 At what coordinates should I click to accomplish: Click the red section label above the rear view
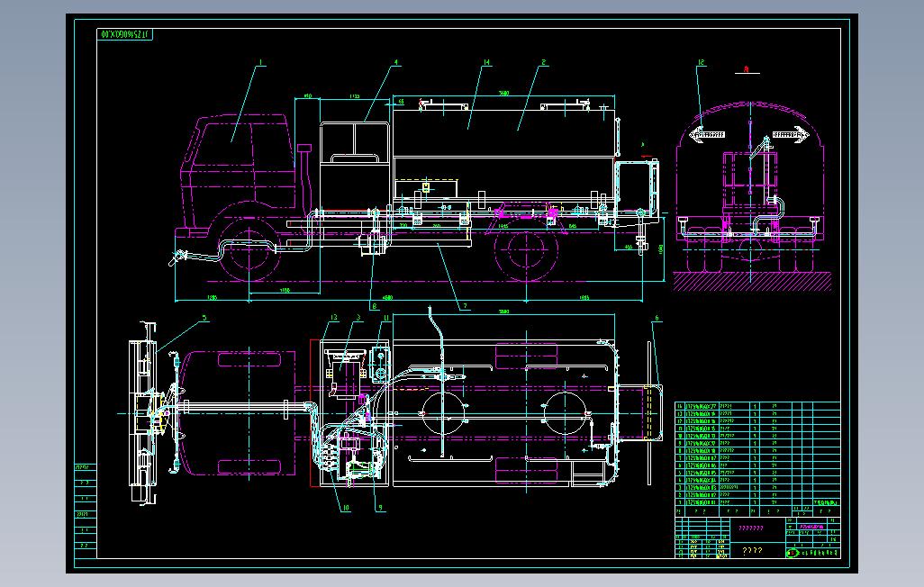(746, 69)
